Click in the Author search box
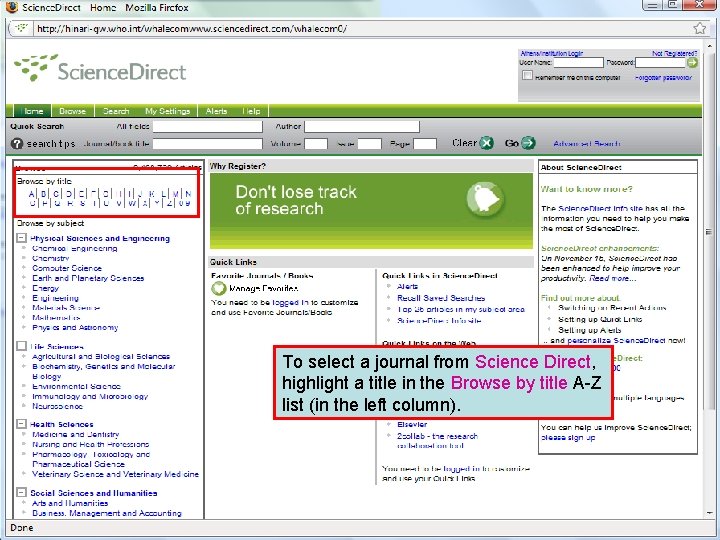 pyautogui.click(x=362, y=126)
